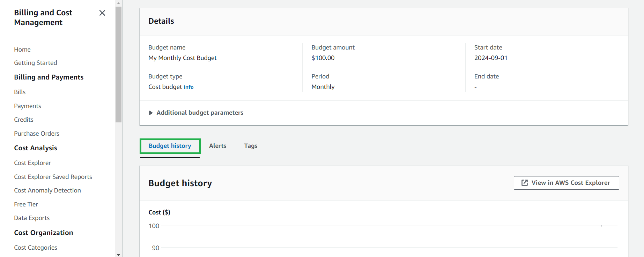The height and width of the screenshot is (257, 644).
Task: Go to Cost Explorer Saved Reports
Action: point(53,177)
